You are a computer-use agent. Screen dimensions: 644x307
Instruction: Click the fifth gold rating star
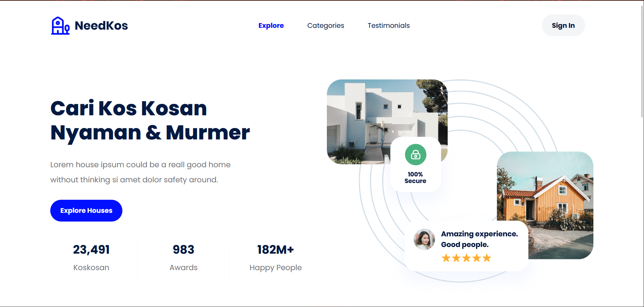coord(487,258)
